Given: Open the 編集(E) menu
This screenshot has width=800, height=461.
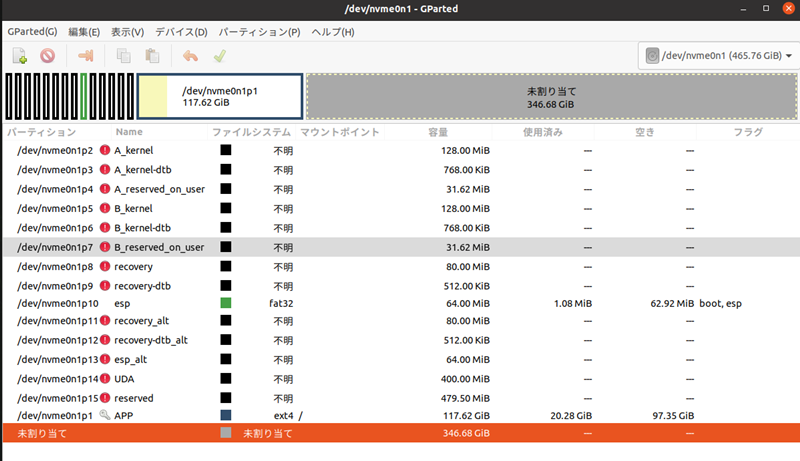Looking at the screenshot, I should 84,32.
